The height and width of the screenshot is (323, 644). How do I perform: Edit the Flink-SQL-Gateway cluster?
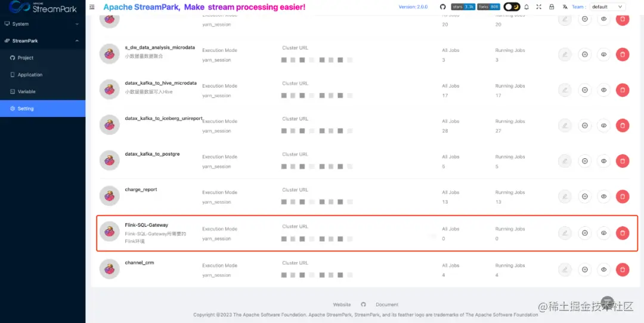click(x=565, y=233)
